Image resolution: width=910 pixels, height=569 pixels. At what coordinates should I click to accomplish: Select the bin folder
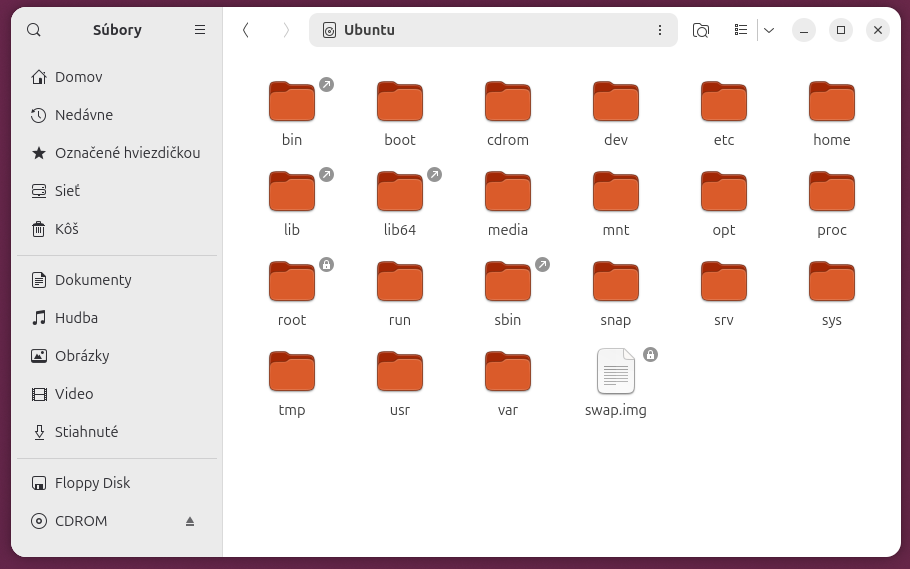point(292,102)
